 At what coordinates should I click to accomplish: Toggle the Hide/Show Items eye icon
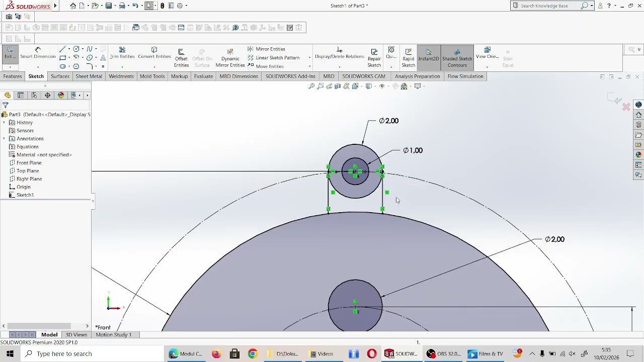(x=382, y=86)
